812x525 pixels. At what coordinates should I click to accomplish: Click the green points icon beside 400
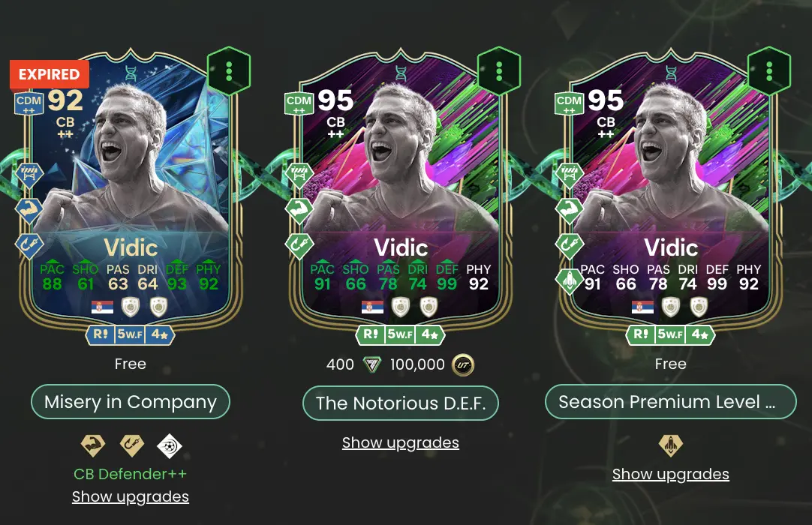coord(371,364)
